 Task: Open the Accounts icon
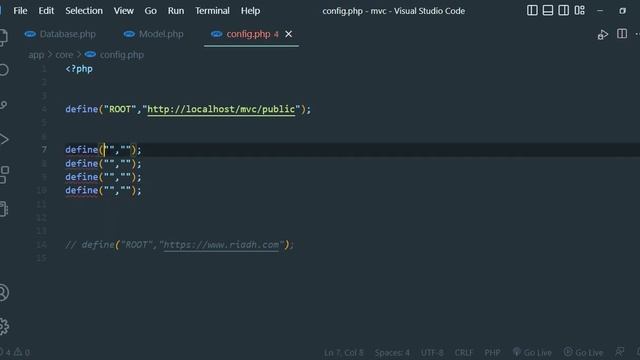4,293
